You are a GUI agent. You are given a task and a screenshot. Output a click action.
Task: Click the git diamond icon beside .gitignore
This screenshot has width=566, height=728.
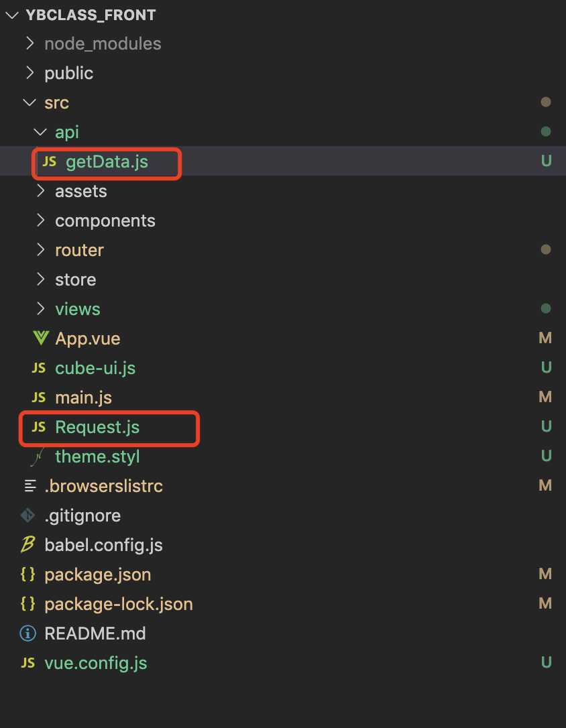(x=28, y=515)
